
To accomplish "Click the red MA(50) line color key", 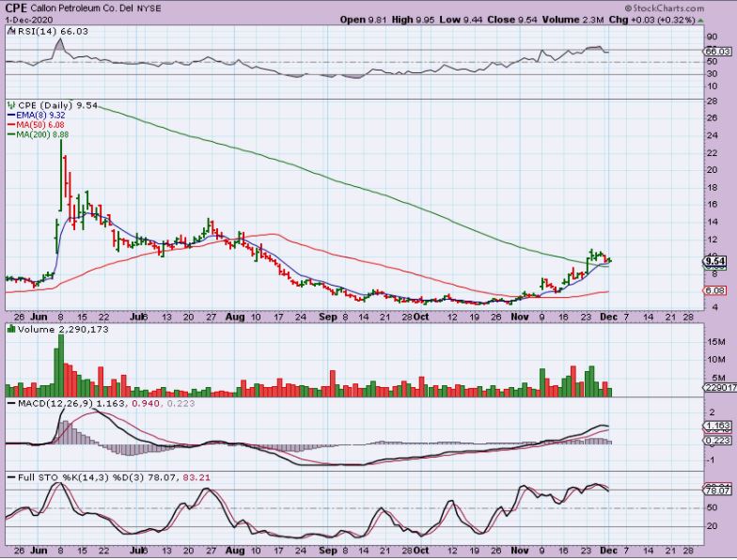I will coord(11,125).
